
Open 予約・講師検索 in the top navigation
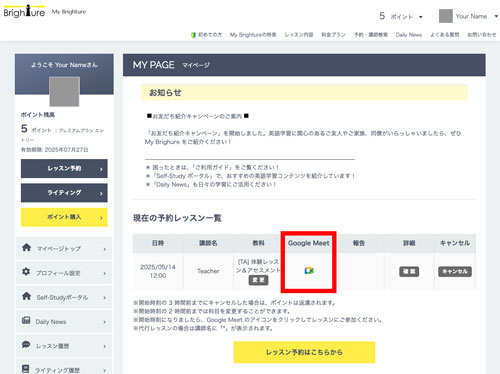[371, 35]
